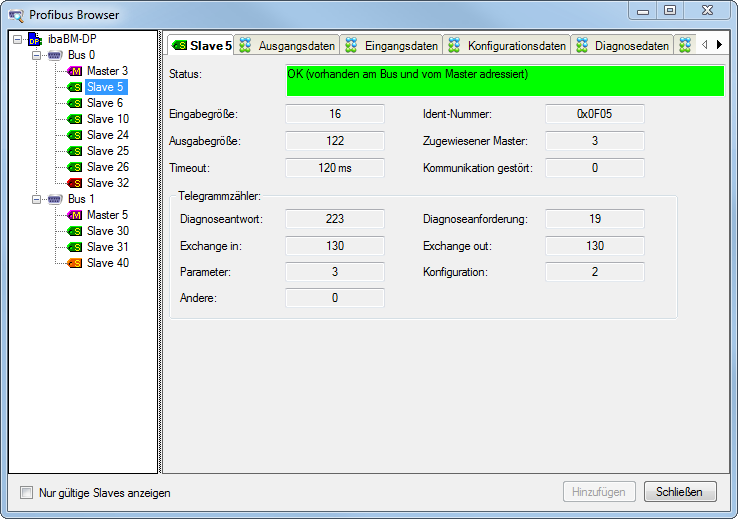Click the Ausgabegröße value field 122
The height and width of the screenshot is (519, 738).
coord(335,141)
